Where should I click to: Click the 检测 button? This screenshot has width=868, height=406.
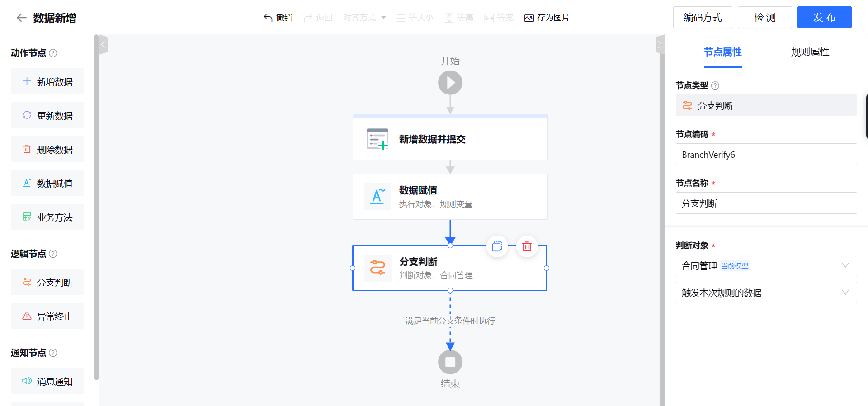point(765,17)
